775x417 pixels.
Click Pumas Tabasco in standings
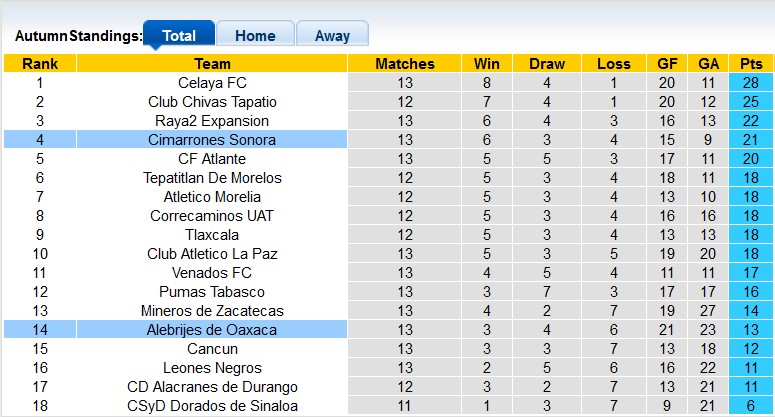tap(212, 292)
